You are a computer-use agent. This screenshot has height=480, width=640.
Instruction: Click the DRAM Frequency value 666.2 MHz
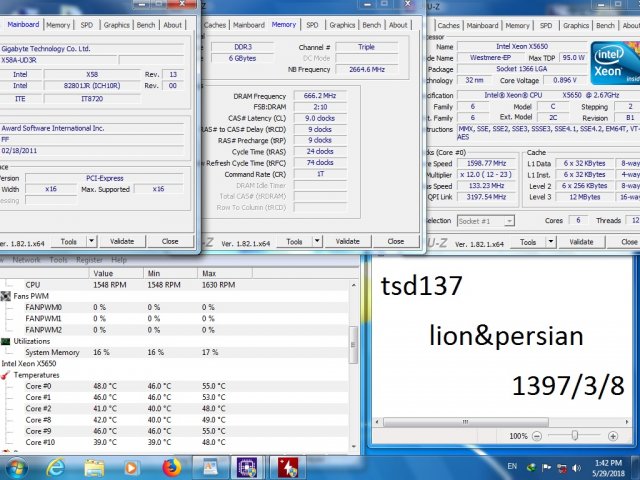[320, 96]
